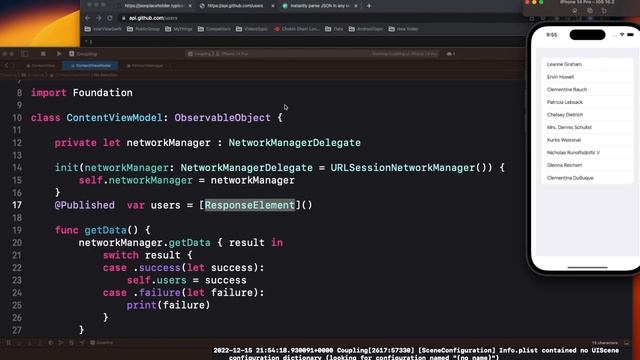
Task: Click 'Ervin Howell' in the simulator list
Action: coord(587,77)
